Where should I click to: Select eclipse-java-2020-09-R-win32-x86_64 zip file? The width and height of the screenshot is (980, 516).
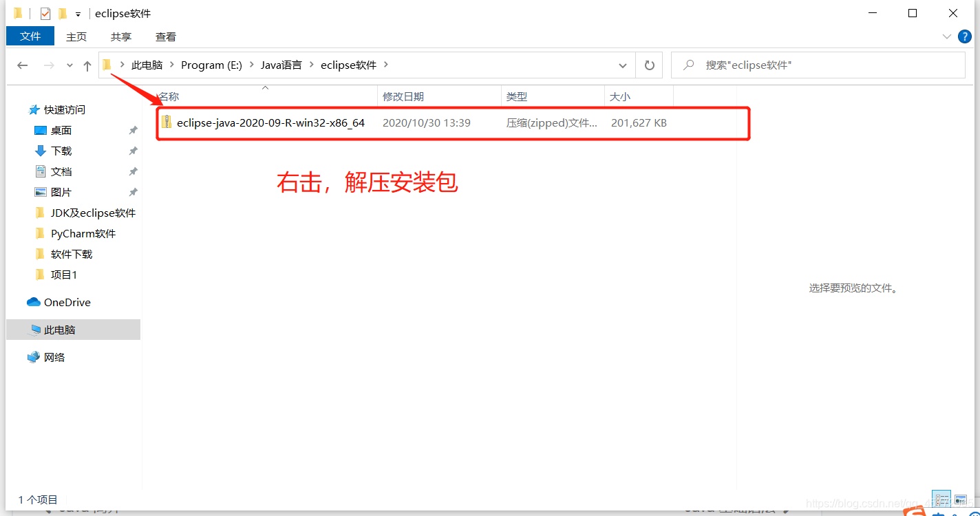270,123
